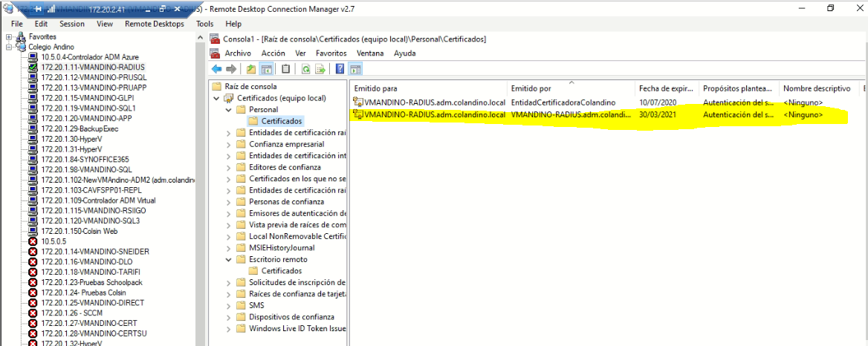Image resolution: width=868 pixels, height=346 pixels.
Task: Select server 172.20.1.150-Colsin Web
Action: click(x=80, y=231)
